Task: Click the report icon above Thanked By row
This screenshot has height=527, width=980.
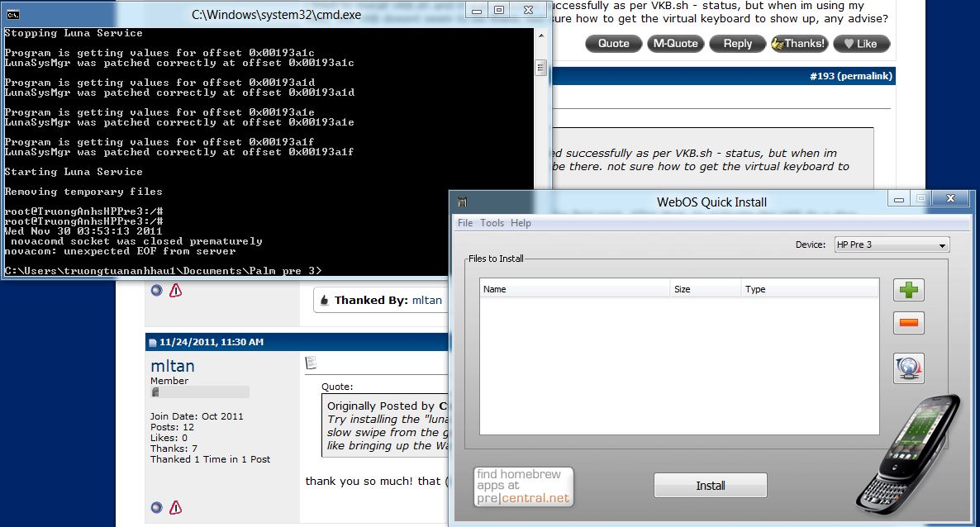Action: 175,290
